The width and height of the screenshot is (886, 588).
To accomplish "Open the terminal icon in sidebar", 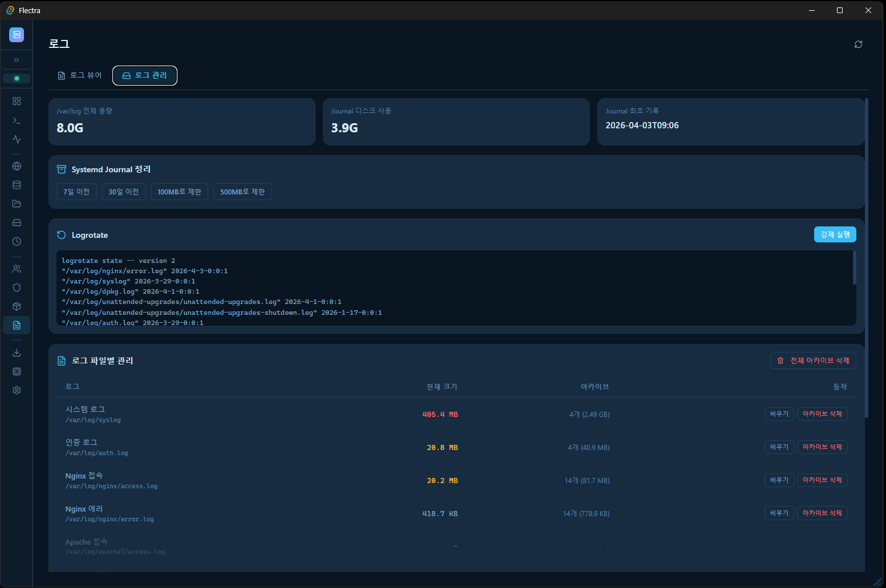I will coord(17,120).
